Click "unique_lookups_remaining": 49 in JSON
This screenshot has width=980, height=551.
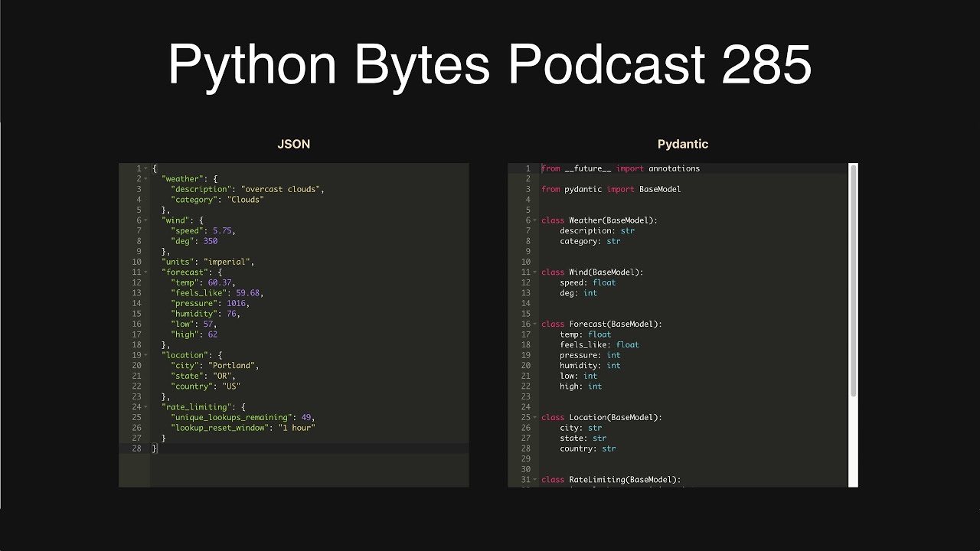coord(243,418)
